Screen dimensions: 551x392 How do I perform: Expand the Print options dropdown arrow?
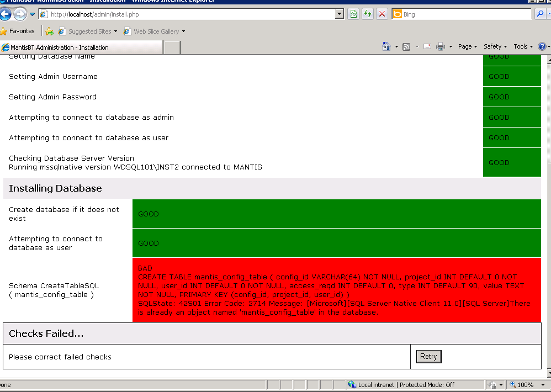451,47
